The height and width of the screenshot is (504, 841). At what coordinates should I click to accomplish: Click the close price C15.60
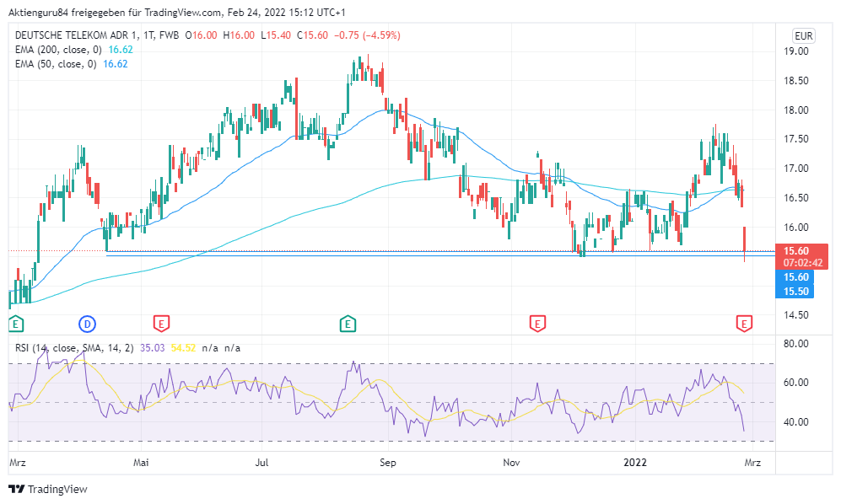[312, 35]
